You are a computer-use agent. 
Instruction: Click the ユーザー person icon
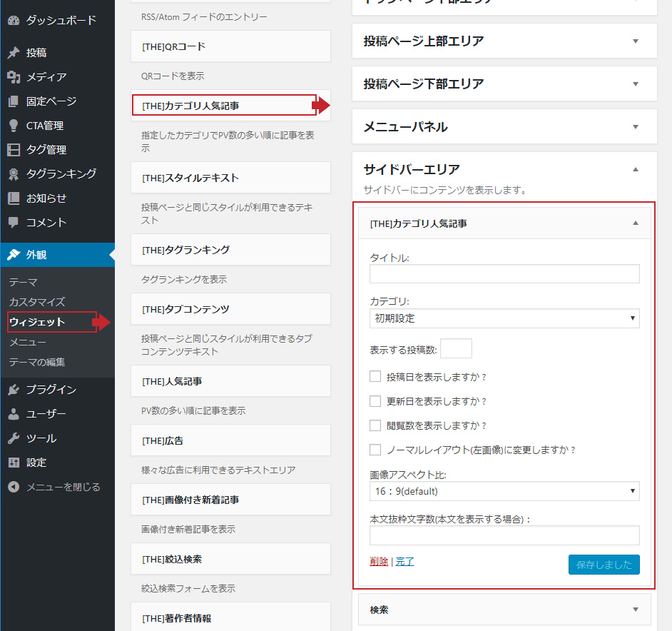coord(14,414)
